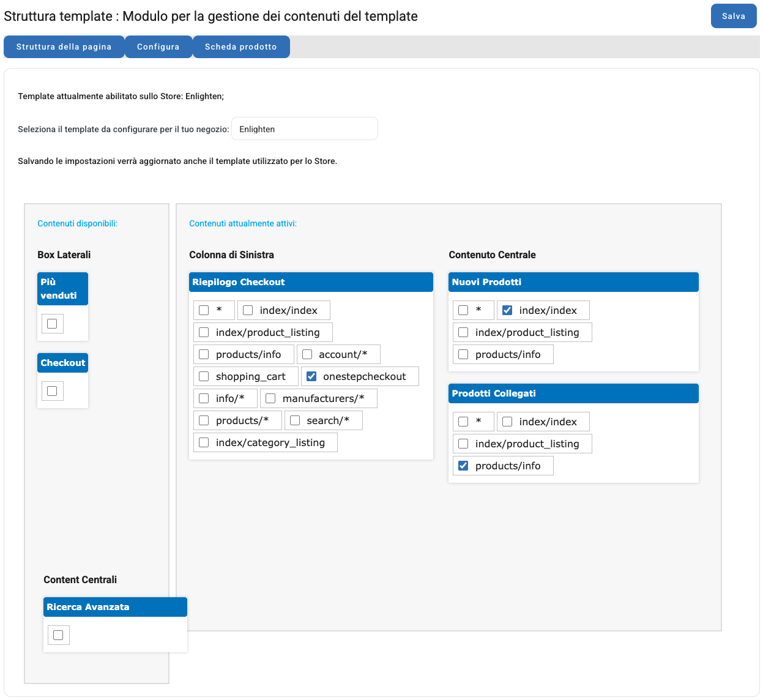Select the Checkout box header
The width and height of the screenshot is (763, 700).
pos(62,363)
